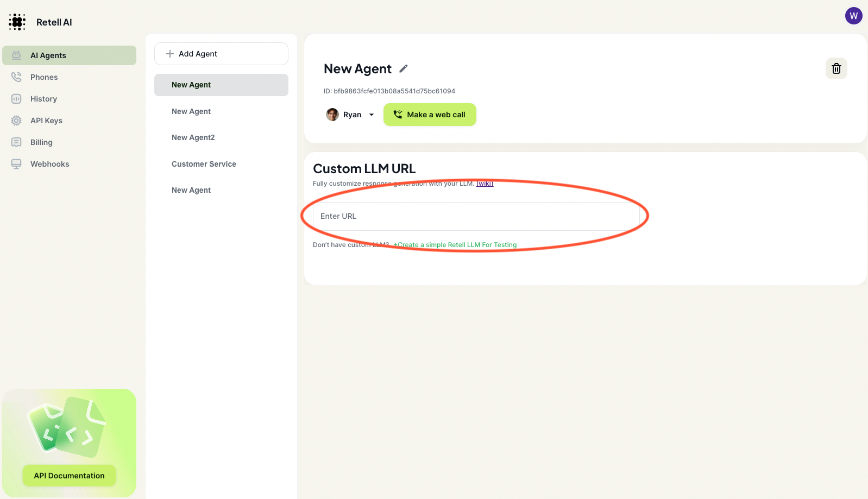
Task: Expand the Ryan voice dropdown arrow
Action: (372, 115)
